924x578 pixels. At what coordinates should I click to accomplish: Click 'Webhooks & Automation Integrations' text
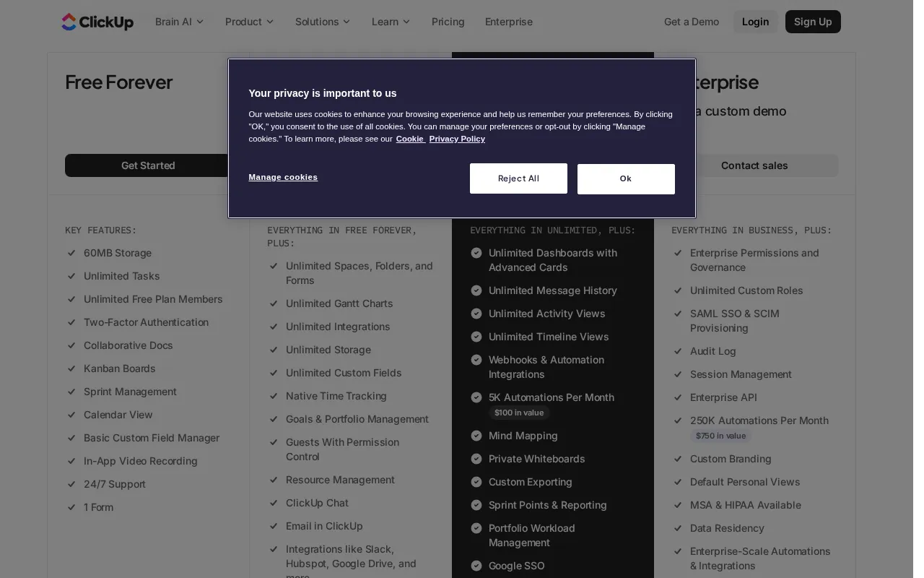point(546,367)
